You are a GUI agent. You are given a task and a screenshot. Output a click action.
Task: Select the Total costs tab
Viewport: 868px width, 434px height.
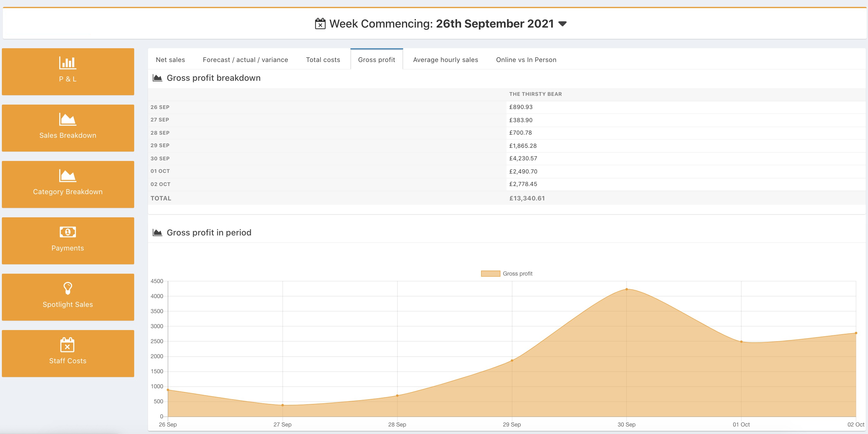point(323,60)
